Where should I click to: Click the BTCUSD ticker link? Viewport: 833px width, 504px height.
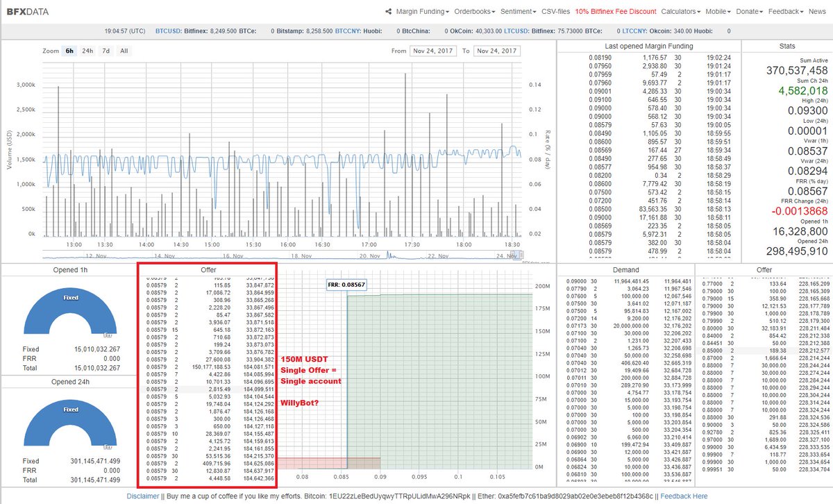(x=169, y=31)
